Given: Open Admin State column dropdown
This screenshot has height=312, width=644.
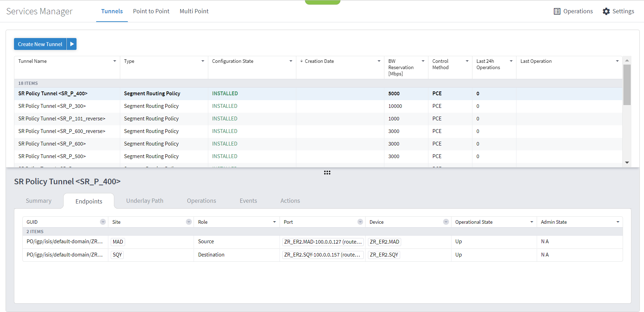Looking at the screenshot, I should tap(618, 222).
